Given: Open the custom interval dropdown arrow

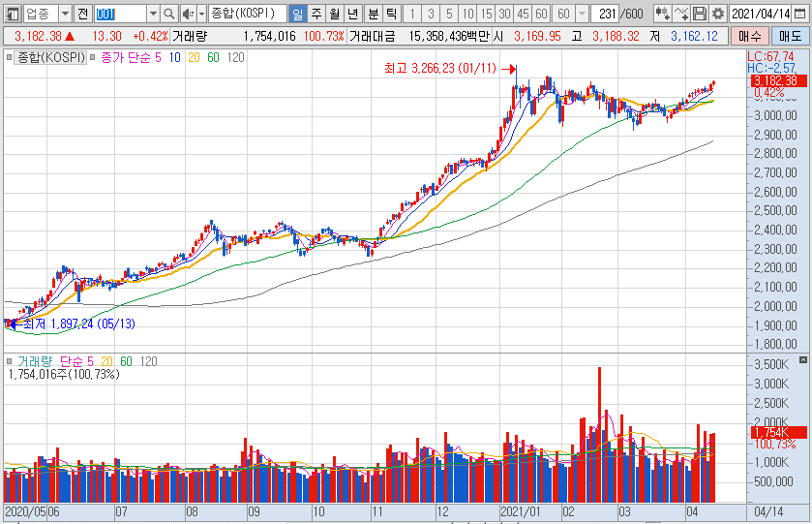Looking at the screenshot, I should click(x=582, y=14).
